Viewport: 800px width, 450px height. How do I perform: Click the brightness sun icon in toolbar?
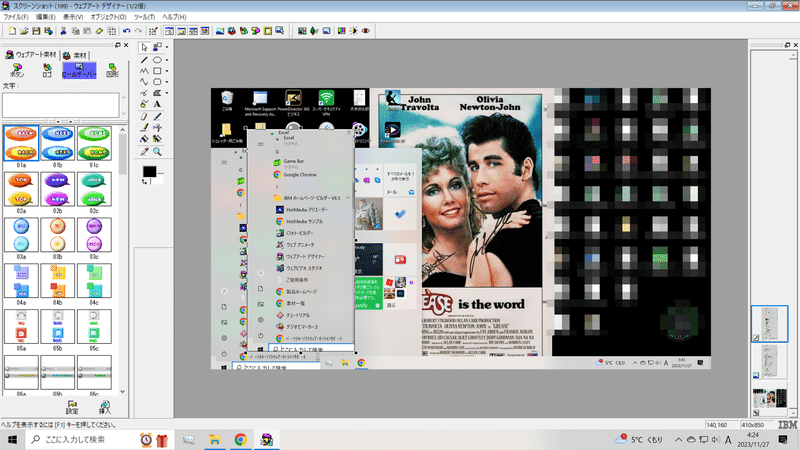pyautogui.click(x=354, y=31)
